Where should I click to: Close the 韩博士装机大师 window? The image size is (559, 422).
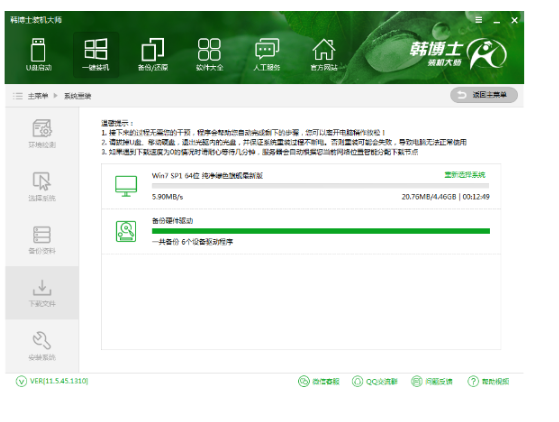[x=514, y=20]
